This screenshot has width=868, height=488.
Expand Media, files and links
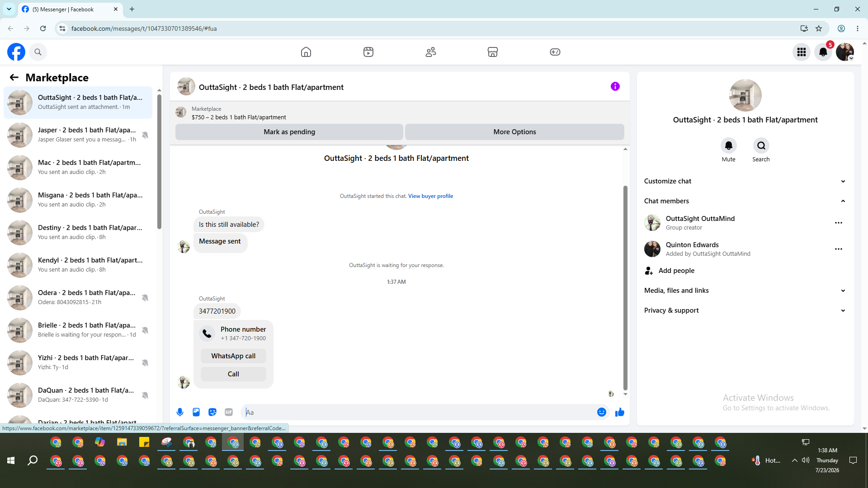745,291
